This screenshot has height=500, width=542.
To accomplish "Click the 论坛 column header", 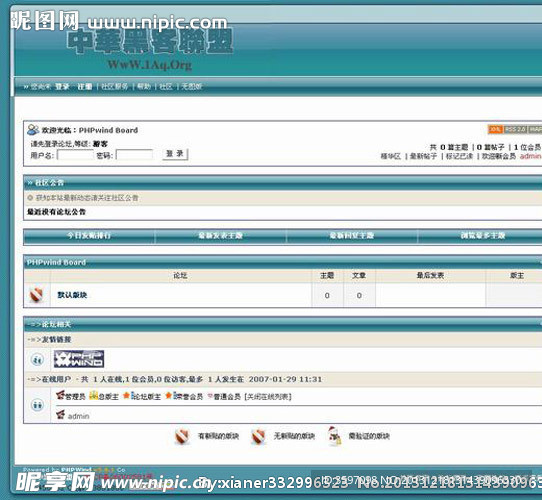I will tap(180, 276).
